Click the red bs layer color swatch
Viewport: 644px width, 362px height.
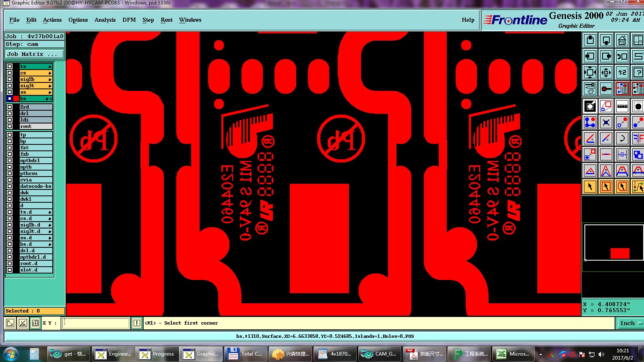pyautogui.click(x=16, y=99)
